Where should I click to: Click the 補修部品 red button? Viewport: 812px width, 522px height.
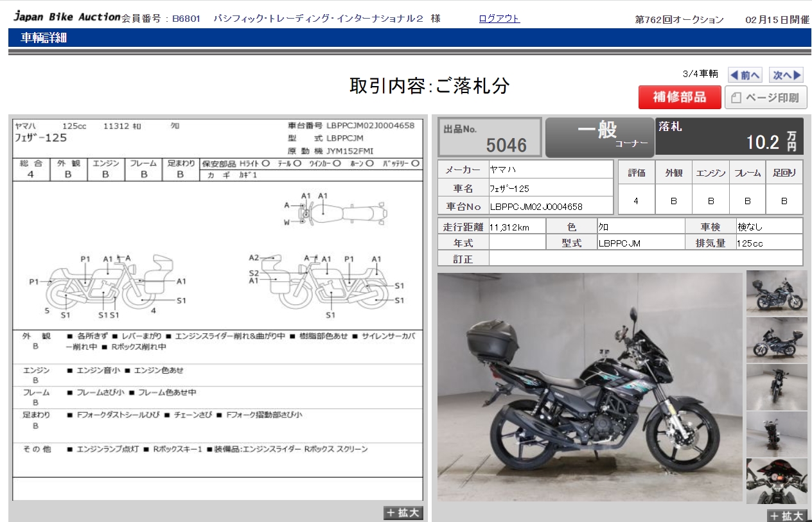[x=678, y=97]
